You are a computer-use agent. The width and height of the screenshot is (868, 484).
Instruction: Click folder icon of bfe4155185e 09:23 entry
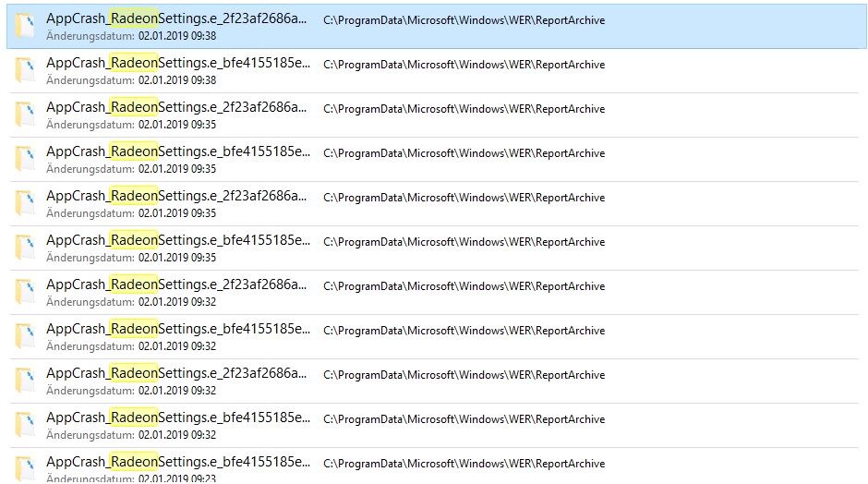point(25,469)
